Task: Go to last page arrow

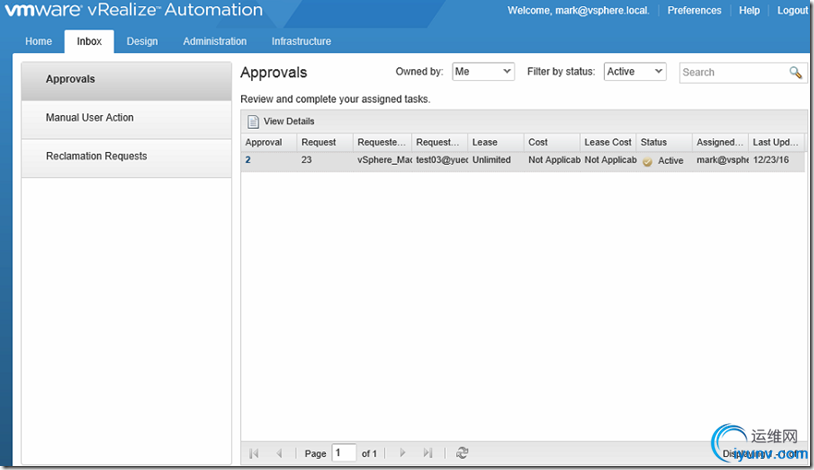Action: click(x=427, y=453)
